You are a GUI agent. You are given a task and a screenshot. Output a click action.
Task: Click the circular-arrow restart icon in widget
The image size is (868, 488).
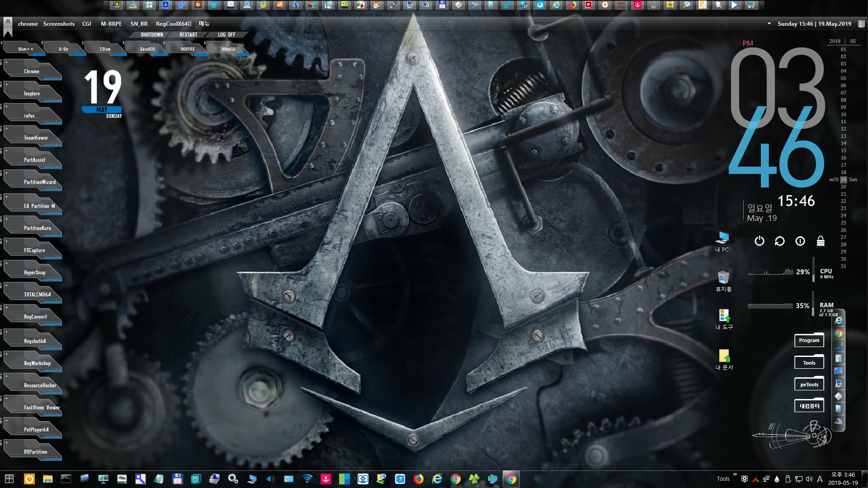[780, 241]
